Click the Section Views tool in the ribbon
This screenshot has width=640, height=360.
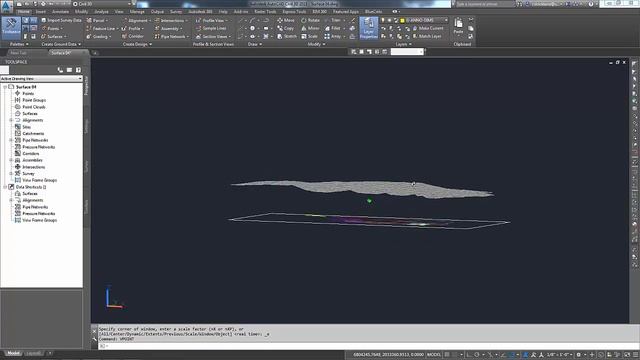pyautogui.click(x=213, y=36)
